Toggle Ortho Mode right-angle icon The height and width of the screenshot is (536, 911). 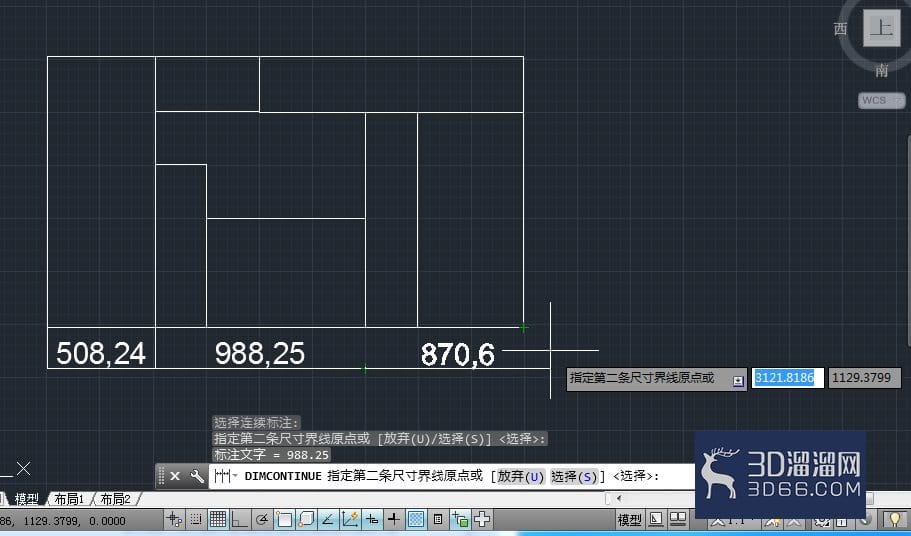pos(240,519)
